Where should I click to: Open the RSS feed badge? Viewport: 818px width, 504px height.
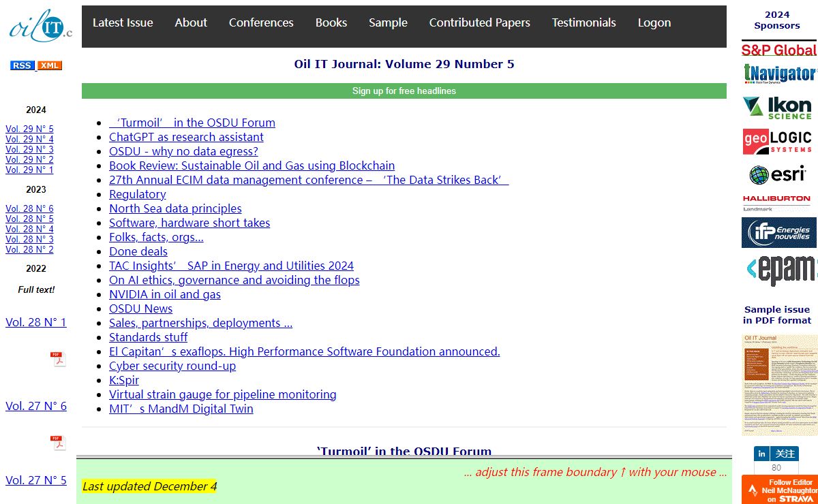tap(22, 65)
